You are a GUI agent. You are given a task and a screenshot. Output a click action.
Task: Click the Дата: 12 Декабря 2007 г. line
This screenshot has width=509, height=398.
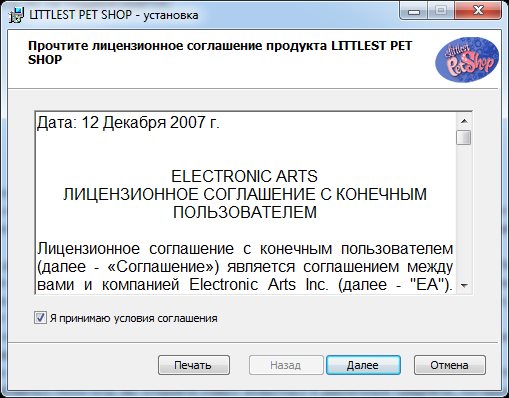[x=128, y=123]
